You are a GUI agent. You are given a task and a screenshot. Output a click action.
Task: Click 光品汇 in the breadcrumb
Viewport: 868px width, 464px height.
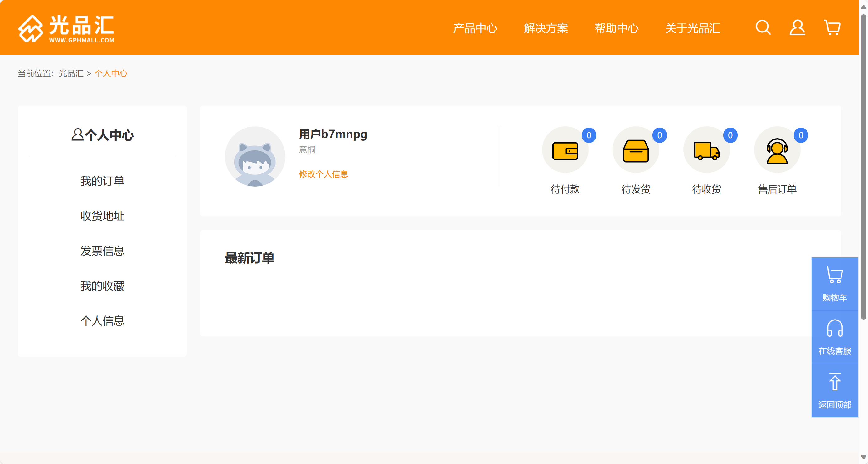click(x=71, y=74)
